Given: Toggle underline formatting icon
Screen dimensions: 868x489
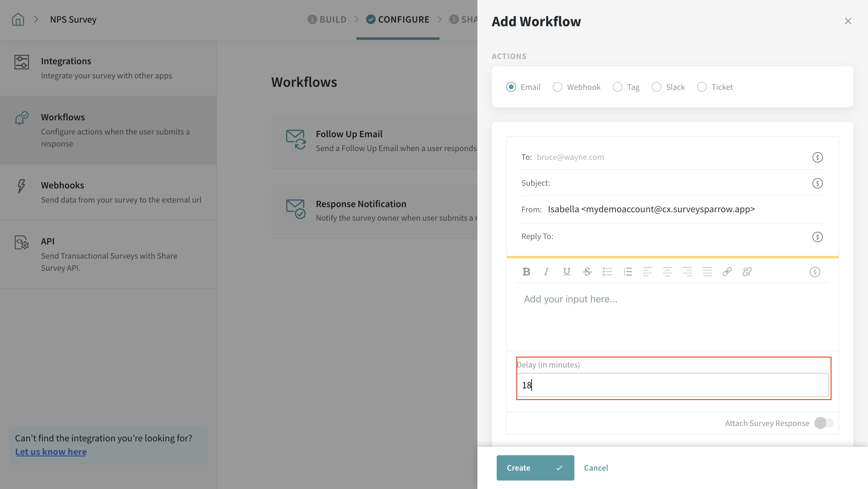Looking at the screenshot, I should 567,272.
